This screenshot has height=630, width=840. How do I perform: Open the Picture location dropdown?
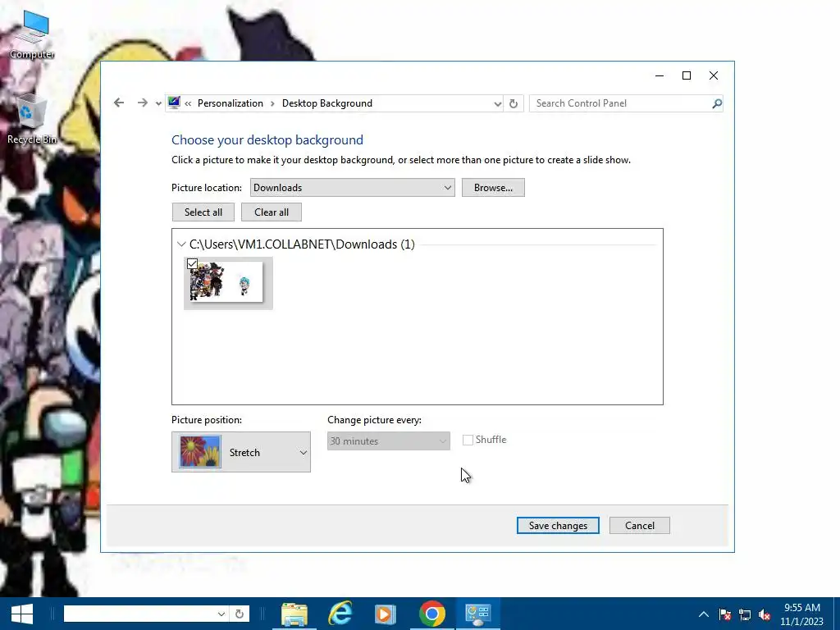(353, 188)
